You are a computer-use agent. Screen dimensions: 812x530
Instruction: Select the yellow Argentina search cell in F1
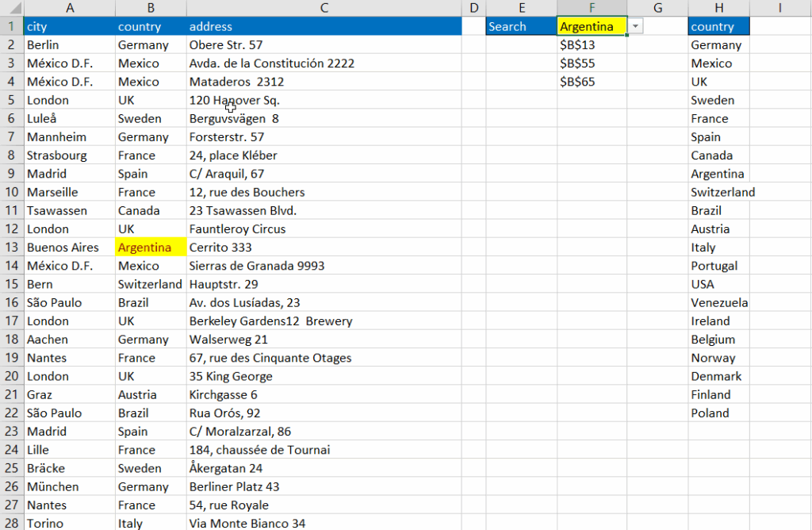pyautogui.click(x=592, y=26)
